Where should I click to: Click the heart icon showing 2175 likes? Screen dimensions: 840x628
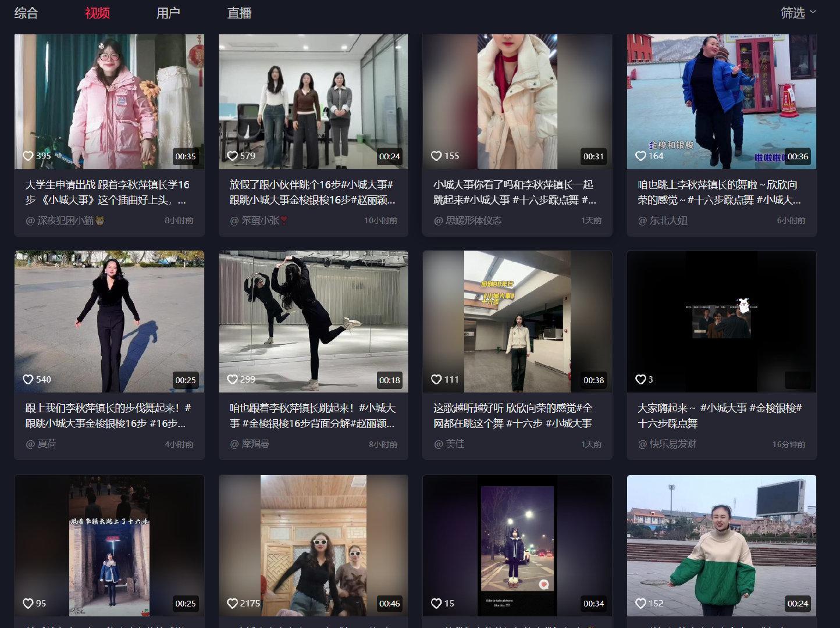232,604
